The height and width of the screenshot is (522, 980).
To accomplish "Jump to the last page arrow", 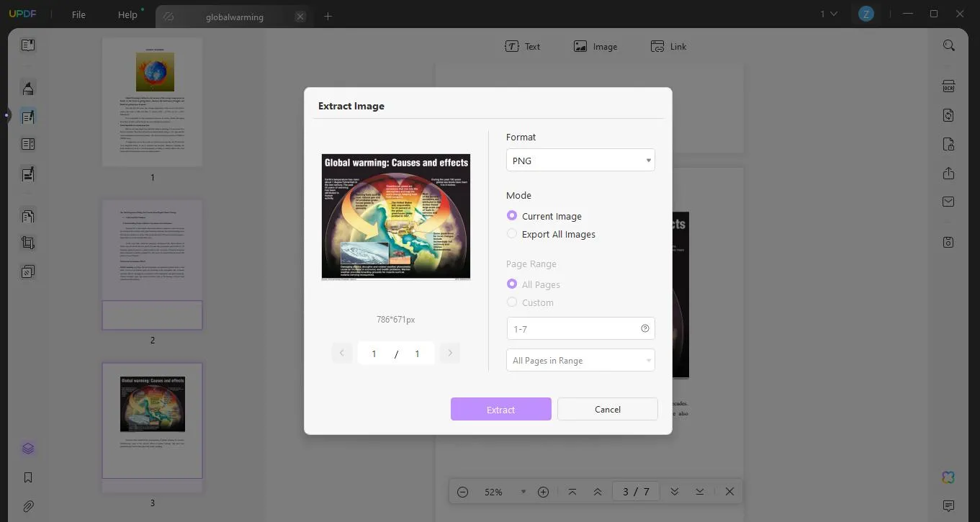I will (700, 492).
